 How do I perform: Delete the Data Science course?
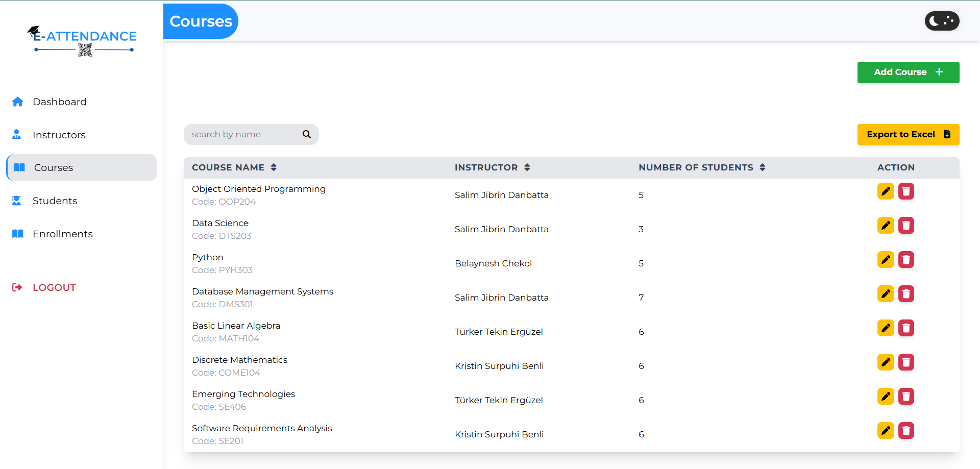tap(906, 226)
